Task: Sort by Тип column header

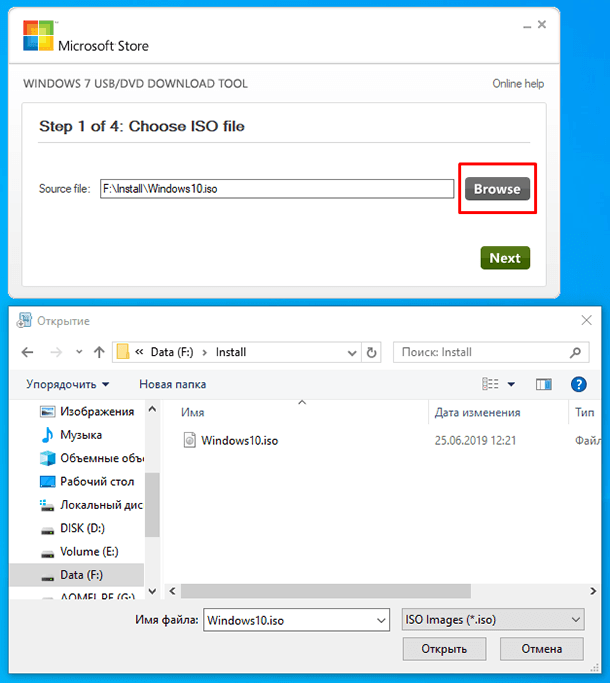Action: [585, 412]
